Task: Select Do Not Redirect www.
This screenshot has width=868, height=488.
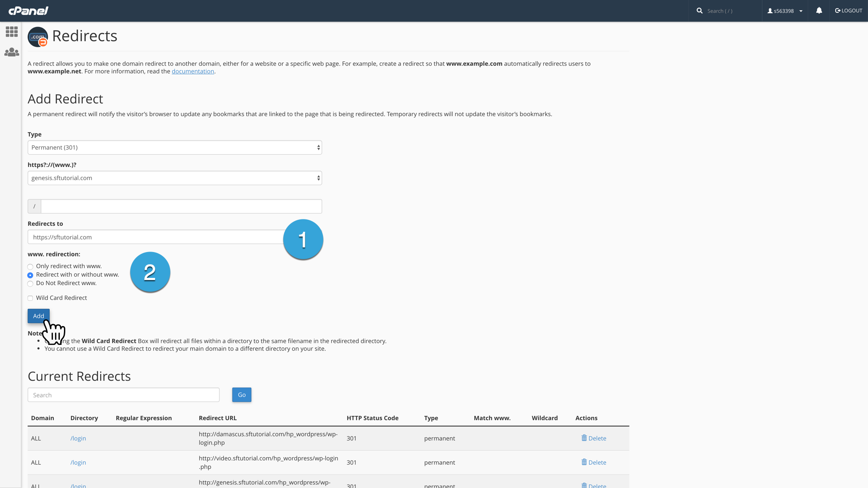Action: click(30, 283)
